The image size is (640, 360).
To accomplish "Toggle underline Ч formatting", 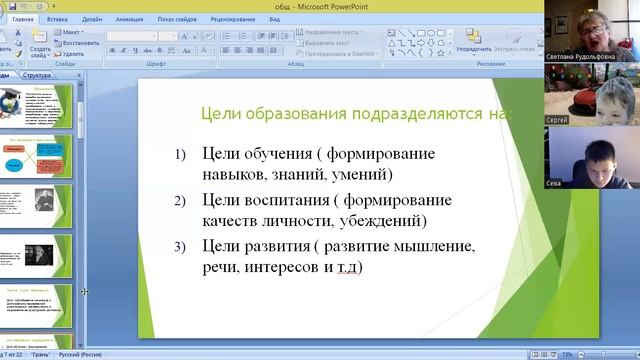I will [135, 50].
